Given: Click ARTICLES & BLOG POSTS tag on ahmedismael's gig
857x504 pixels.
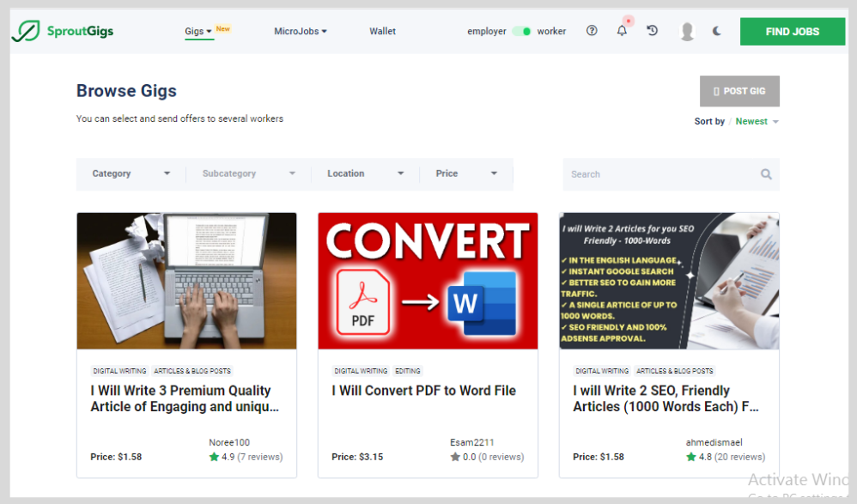Looking at the screenshot, I should tap(674, 371).
